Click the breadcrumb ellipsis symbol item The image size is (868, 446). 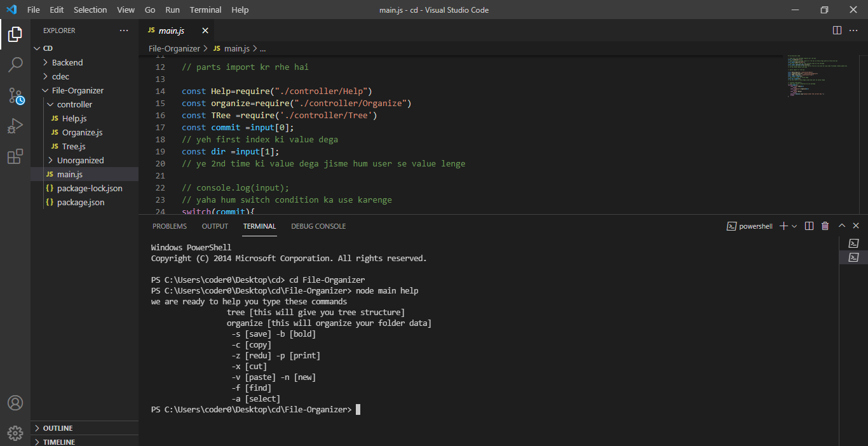[x=262, y=48]
